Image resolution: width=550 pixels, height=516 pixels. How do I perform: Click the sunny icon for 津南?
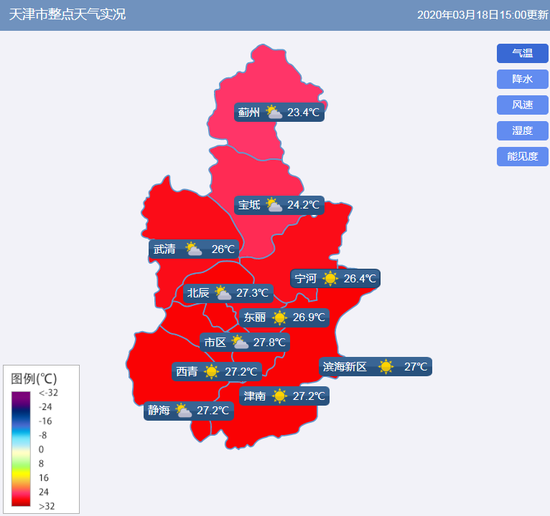tap(279, 396)
